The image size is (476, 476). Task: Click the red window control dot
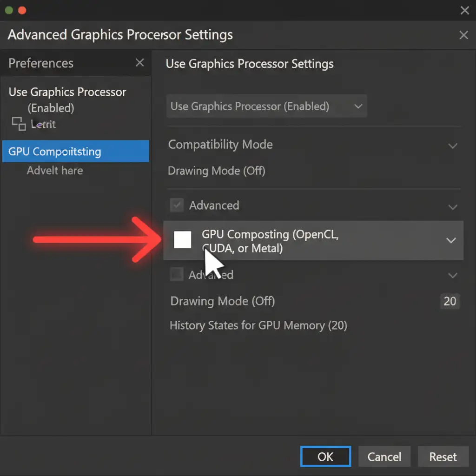[21, 10]
